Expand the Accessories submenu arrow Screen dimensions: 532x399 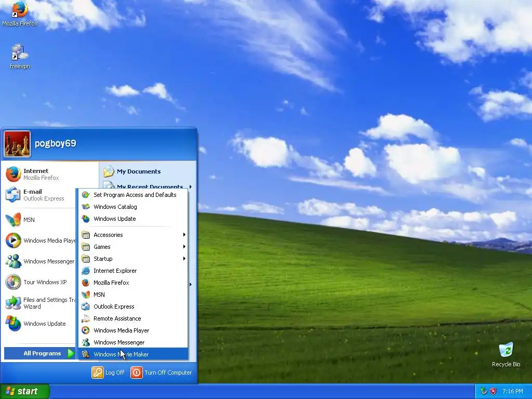pyautogui.click(x=184, y=235)
